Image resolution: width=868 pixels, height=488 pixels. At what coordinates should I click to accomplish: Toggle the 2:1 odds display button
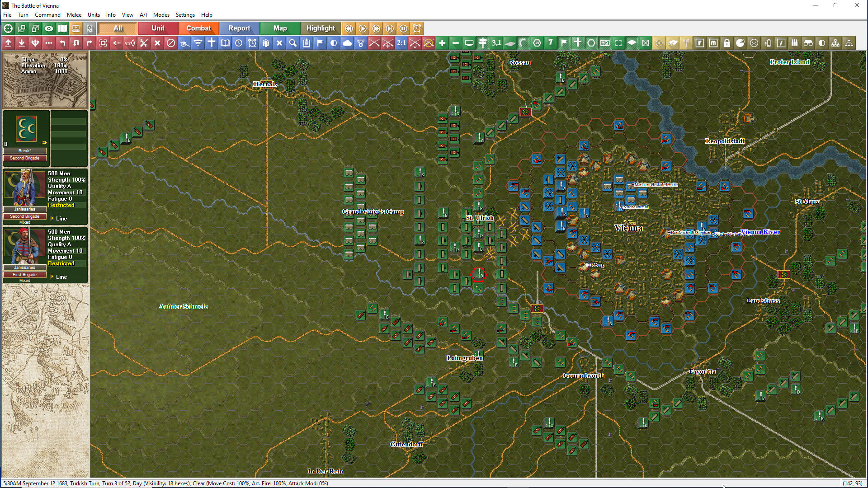point(401,43)
